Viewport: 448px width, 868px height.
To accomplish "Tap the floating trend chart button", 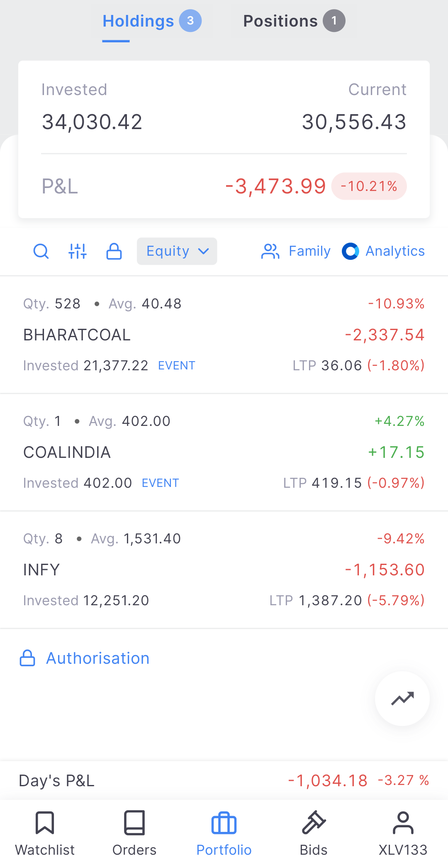I will coord(402,699).
